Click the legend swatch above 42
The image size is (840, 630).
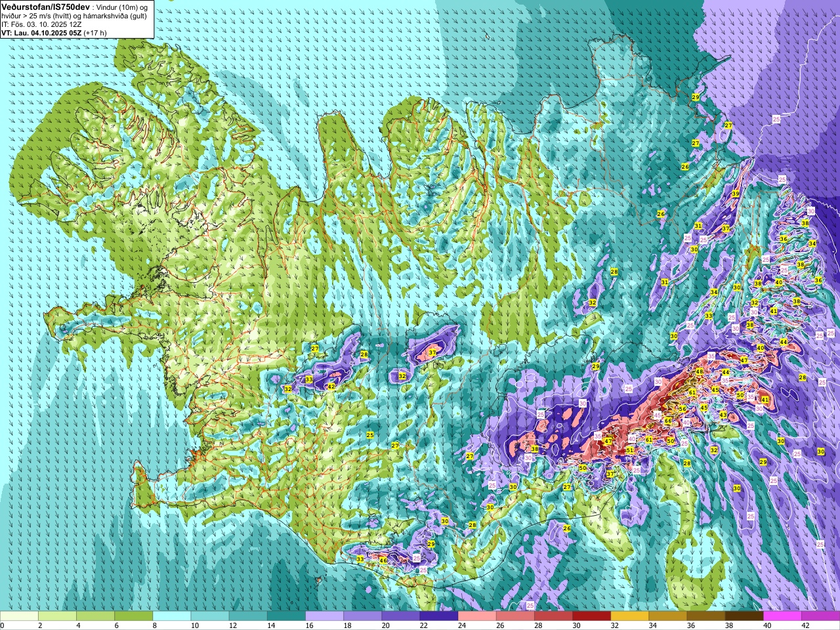821,616
